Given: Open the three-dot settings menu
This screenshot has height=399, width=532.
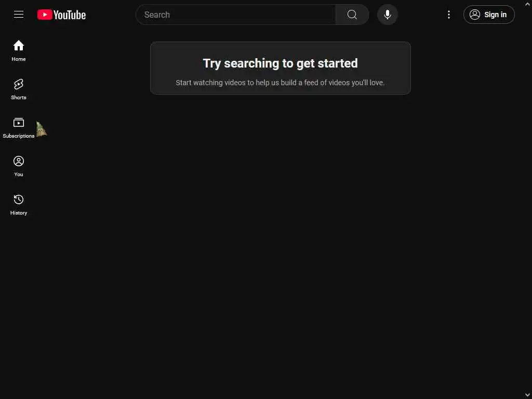Looking at the screenshot, I should [449, 15].
